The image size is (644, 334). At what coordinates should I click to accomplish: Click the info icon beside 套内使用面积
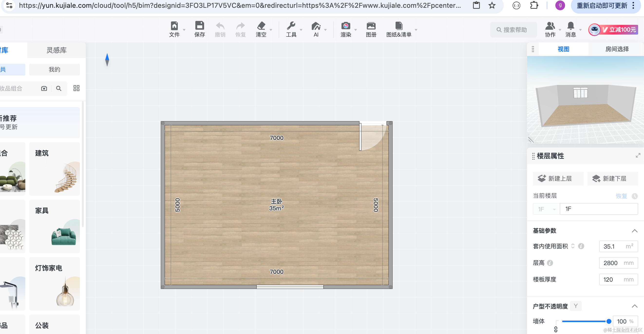click(x=581, y=246)
